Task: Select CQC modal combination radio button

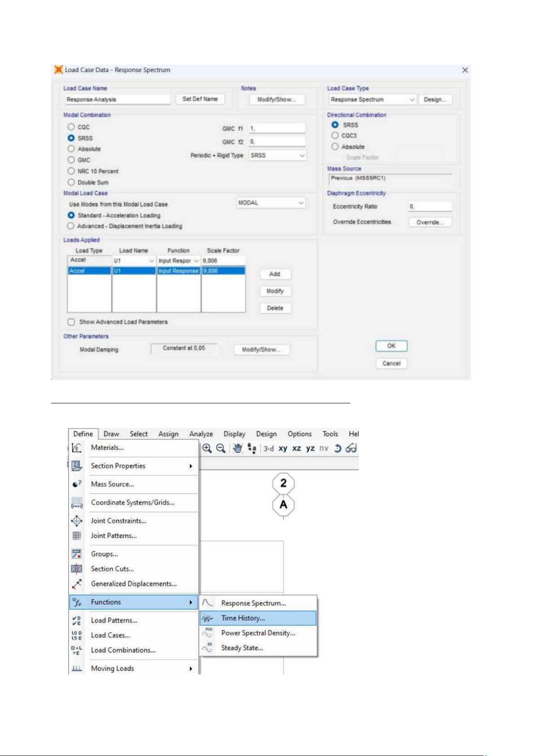Action: 71,127
